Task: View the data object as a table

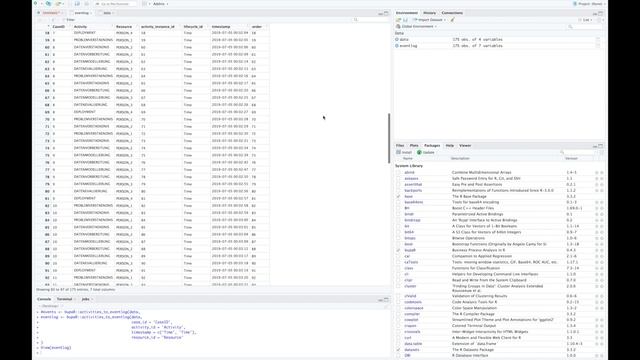Action: tap(598, 40)
